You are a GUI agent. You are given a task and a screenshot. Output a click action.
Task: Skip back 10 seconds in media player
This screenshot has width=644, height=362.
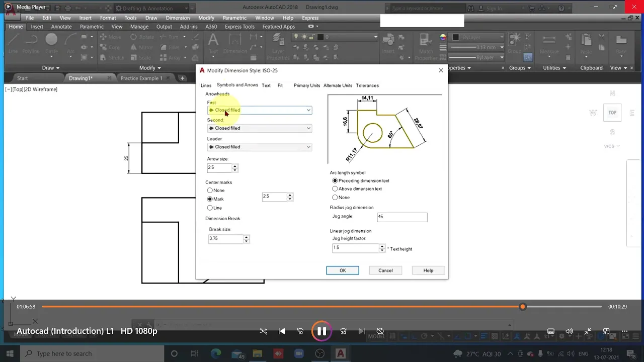tap(300, 331)
